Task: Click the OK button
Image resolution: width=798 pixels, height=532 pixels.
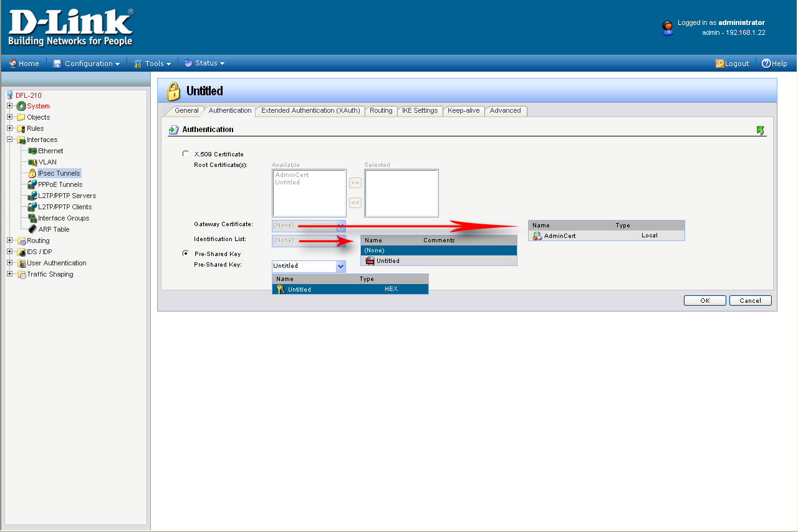Action: click(x=705, y=300)
